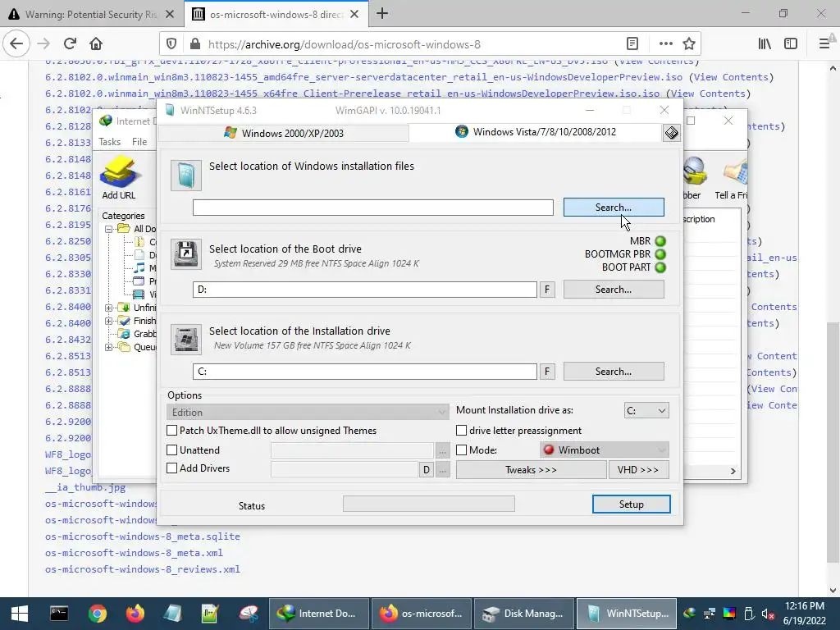Viewport: 840px width, 630px height.
Task: Switch to Disk Management taskbar button
Action: pyautogui.click(x=523, y=614)
